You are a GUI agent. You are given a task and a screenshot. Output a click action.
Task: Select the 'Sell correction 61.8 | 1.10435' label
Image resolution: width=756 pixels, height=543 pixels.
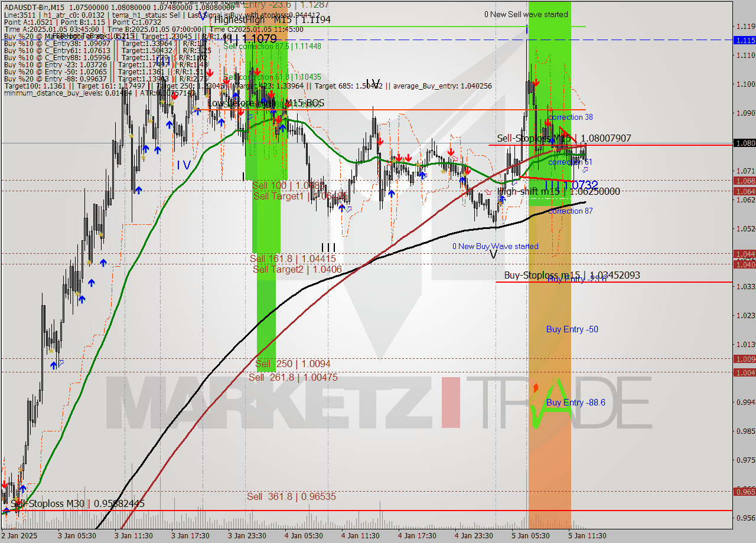272,77
